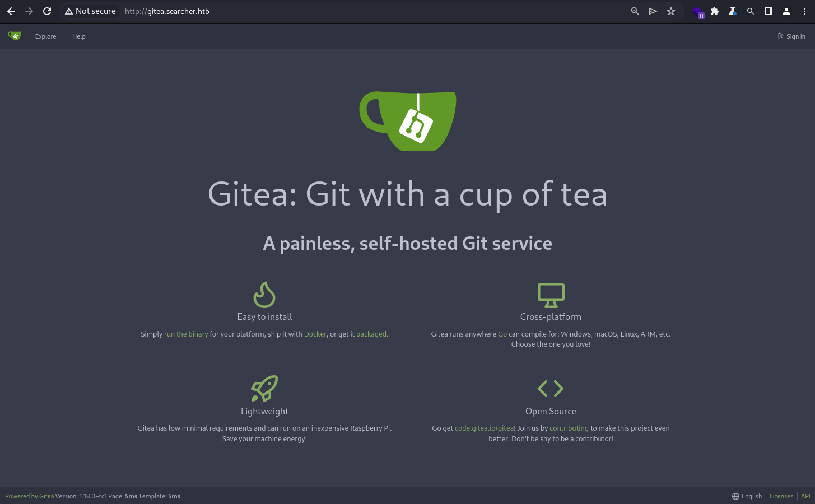
Task: Click the flame icon above Easy to install
Action: tap(264, 295)
